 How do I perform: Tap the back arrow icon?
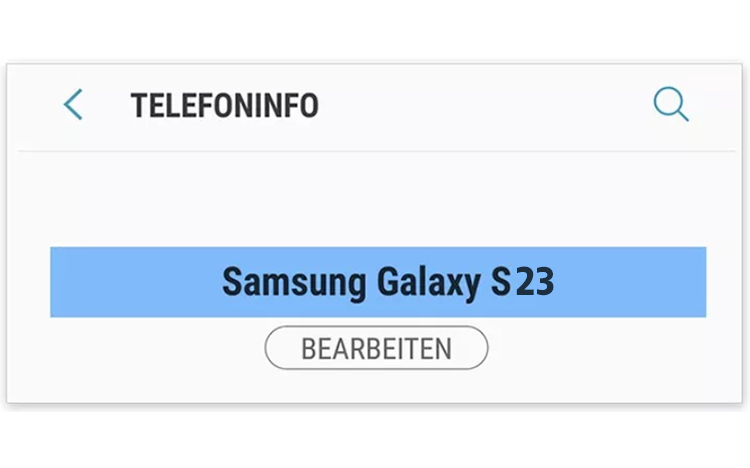pos(73,105)
